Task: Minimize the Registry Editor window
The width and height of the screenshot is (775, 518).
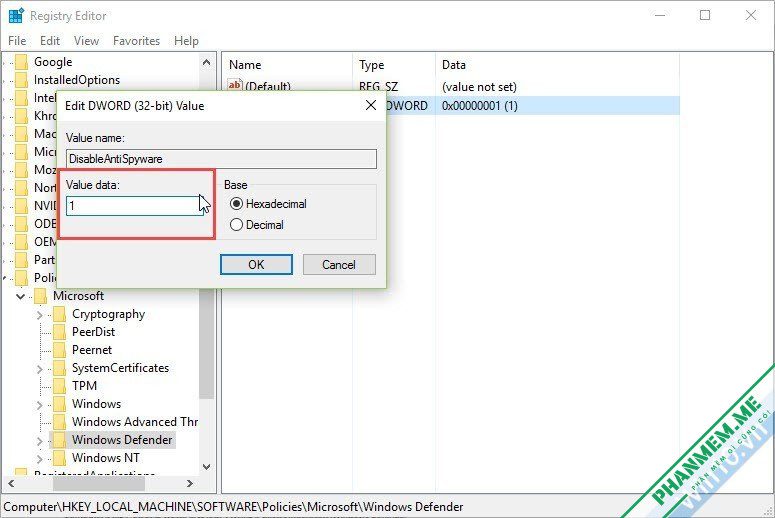Action: (x=660, y=15)
